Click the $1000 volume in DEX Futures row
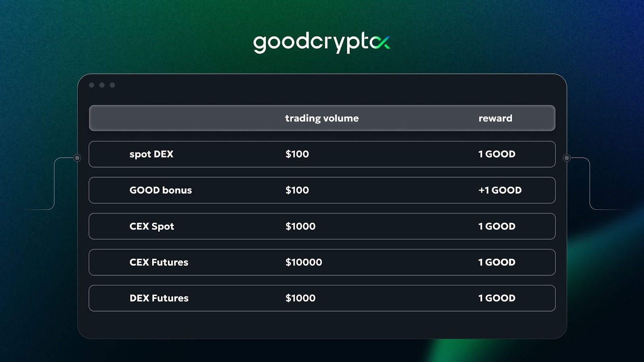644x362 pixels. tap(300, 298)
